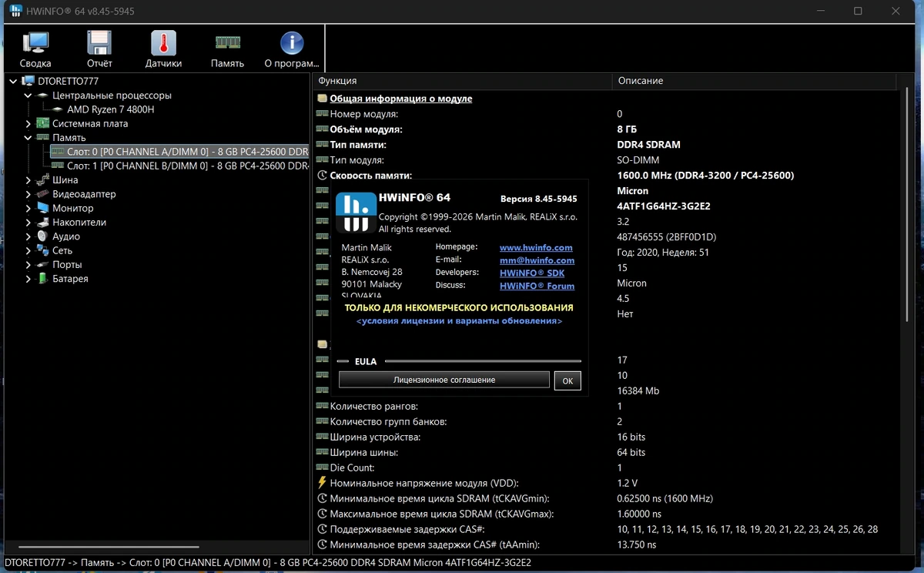Click the speaker icon beside Аудио
Image resolution: width=924 pixels, height=573 pixels.
pyautogui.click(x=43, y=236)
